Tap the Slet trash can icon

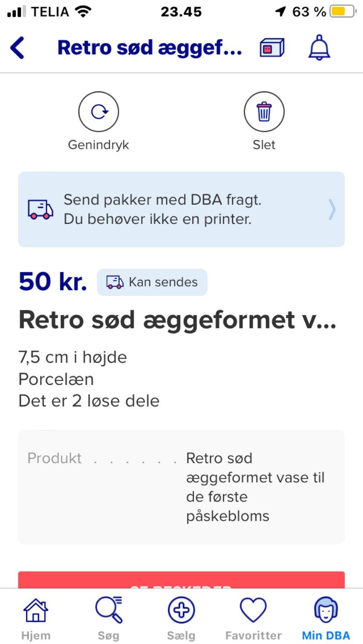(x=264, y=112)
